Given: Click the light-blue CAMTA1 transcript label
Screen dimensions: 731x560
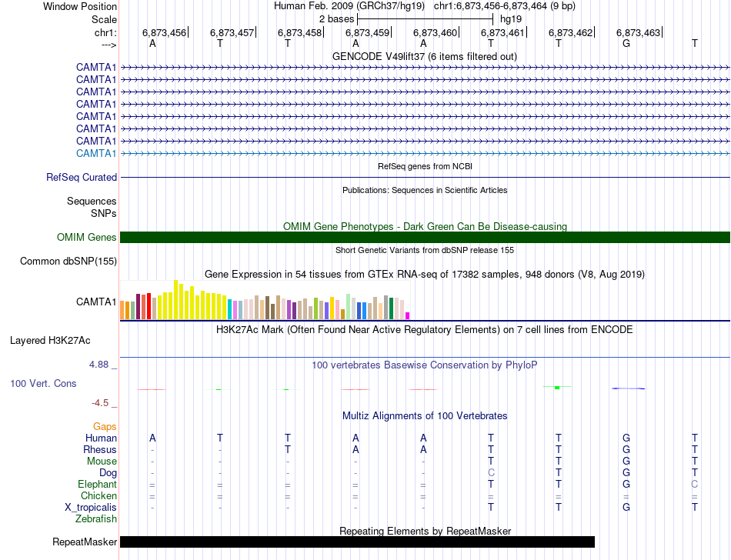Looking at the screenshot, I should pos(96,153).
